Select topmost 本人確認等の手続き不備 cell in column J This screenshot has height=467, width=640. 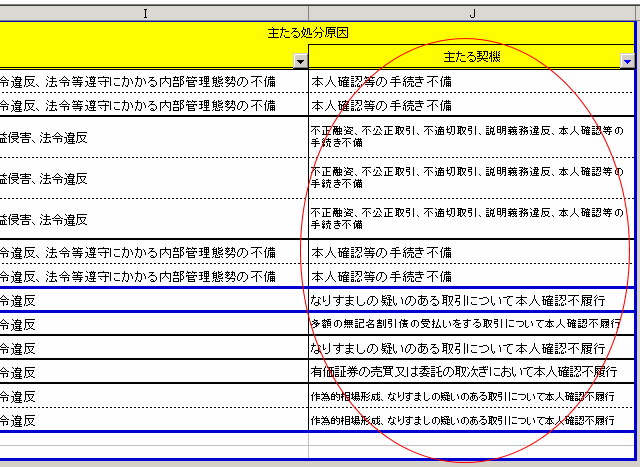[470, 82]
